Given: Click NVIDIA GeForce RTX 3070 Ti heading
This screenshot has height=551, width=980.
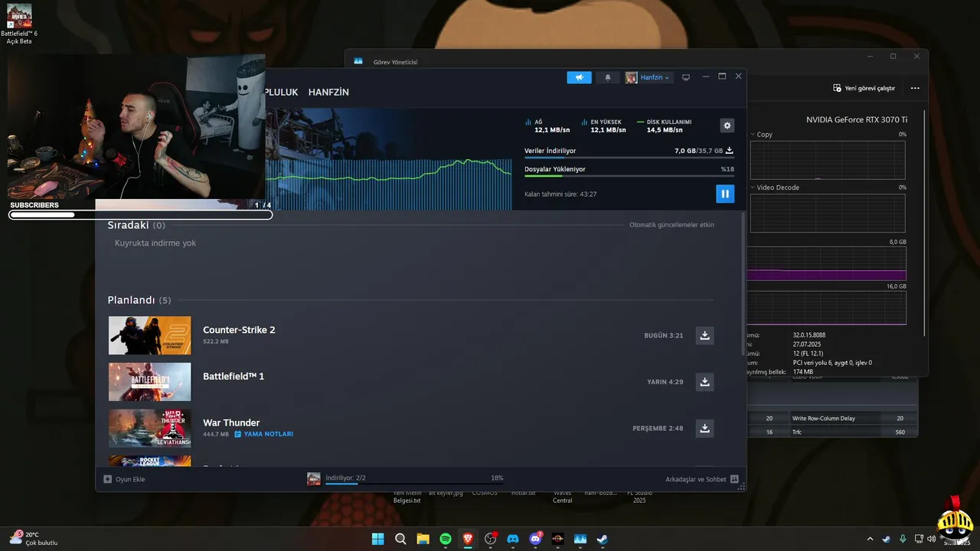Looking at the screenshot, I should (x=857, y=119).
